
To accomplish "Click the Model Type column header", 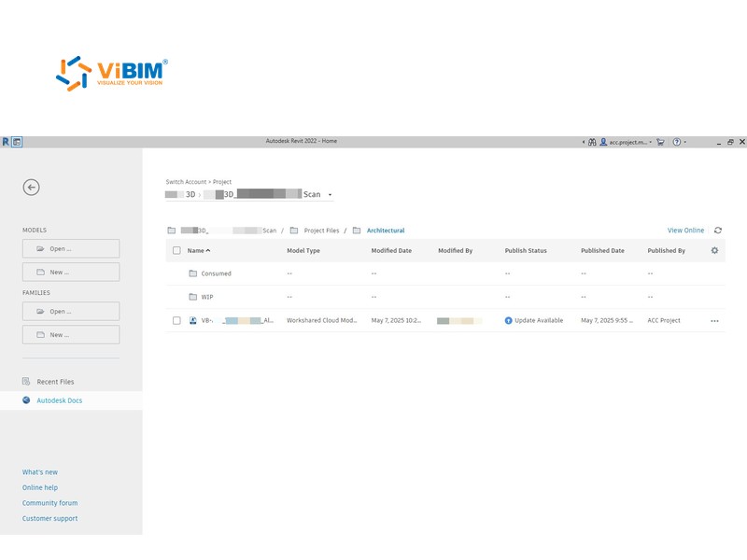I will [303, 250].
